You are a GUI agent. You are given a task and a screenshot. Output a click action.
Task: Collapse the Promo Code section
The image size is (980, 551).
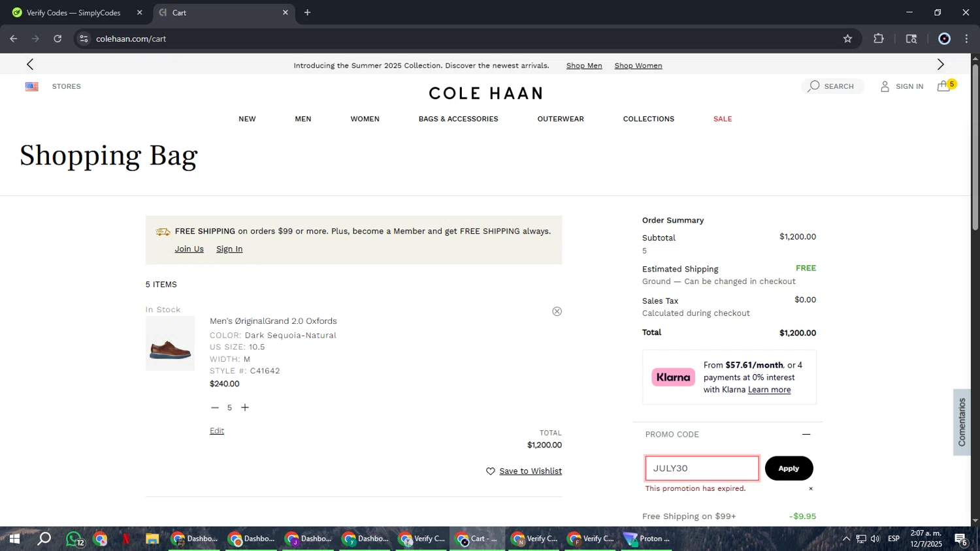click(806, 434)
